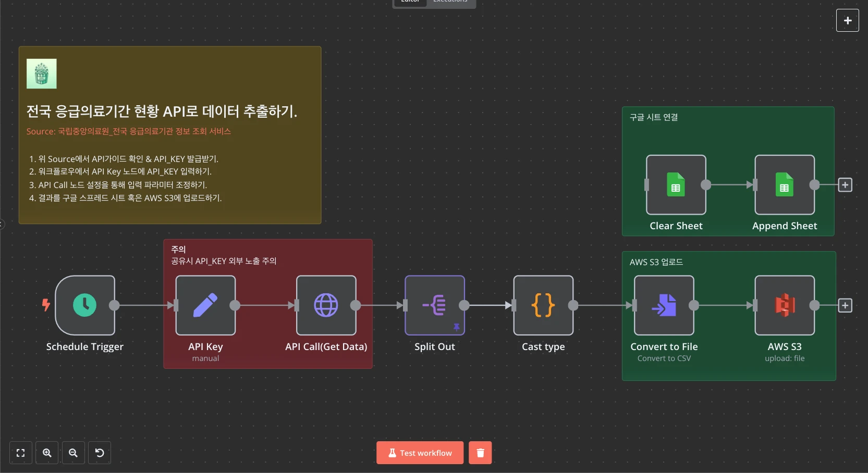The image size is (868, 473).
Task: Select the yellow sticky note heading text
Action: coord(162,111)
